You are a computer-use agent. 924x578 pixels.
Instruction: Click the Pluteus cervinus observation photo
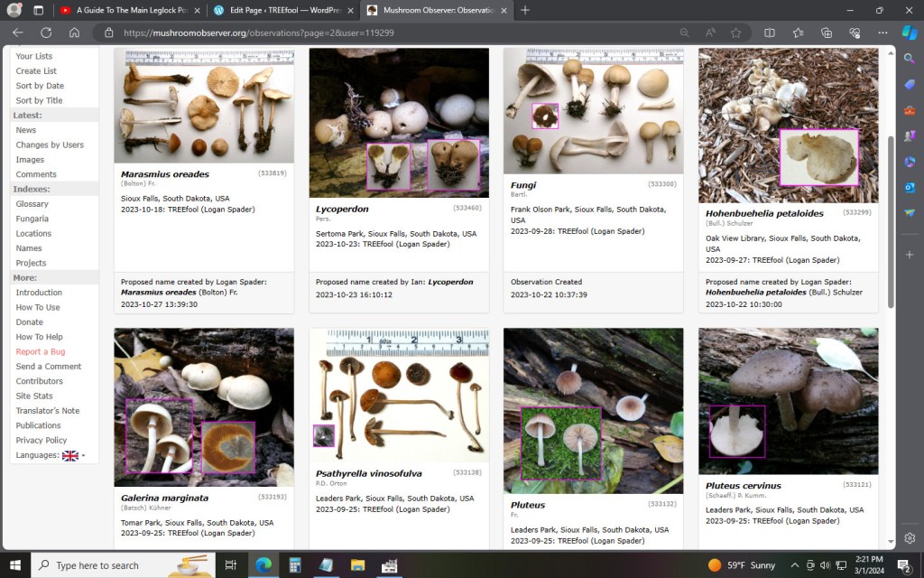tap(788, 401)
